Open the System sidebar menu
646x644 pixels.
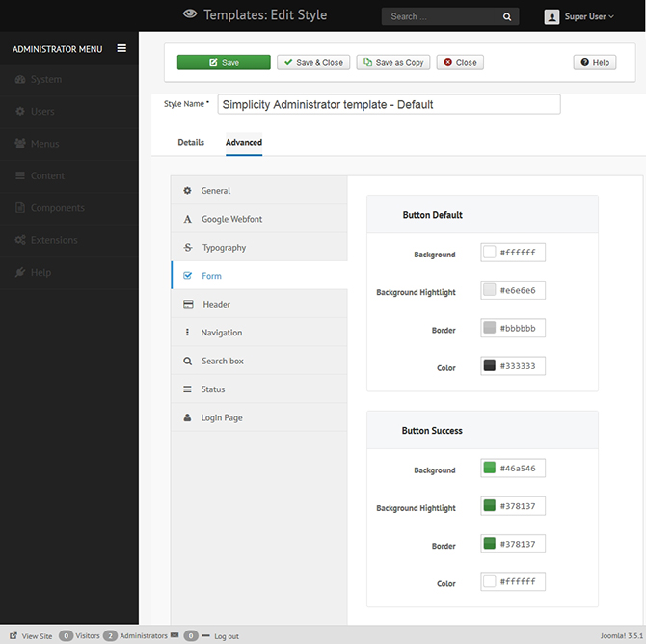click(69, 79)
